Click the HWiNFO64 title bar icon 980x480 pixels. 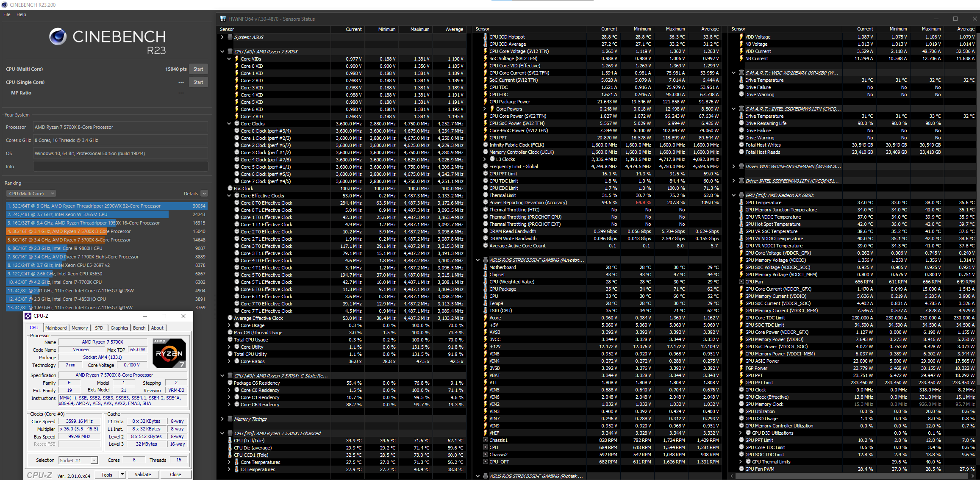[x=223, y=19]
